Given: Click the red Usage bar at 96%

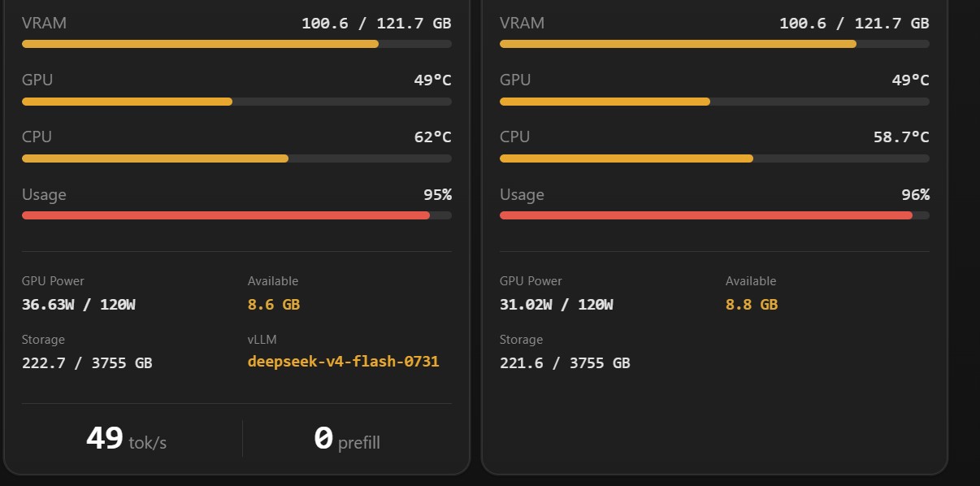Looking at the screenshot, I should pos(714,215).
